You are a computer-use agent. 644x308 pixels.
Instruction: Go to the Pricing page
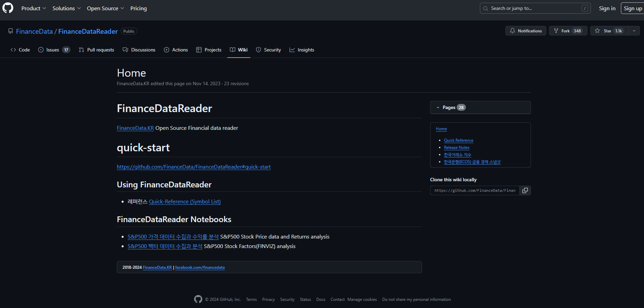click(139, 8)
